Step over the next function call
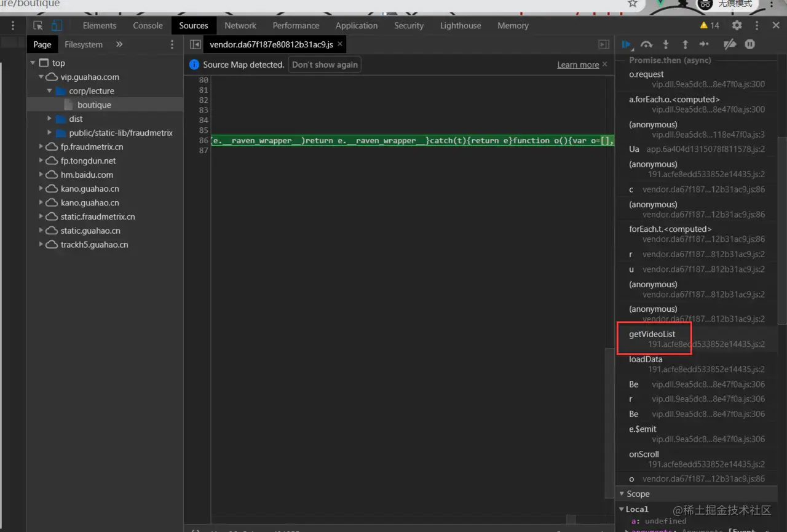Image resolution: width=787 pixels, height=532 pixels. click(x=646, y=44)
